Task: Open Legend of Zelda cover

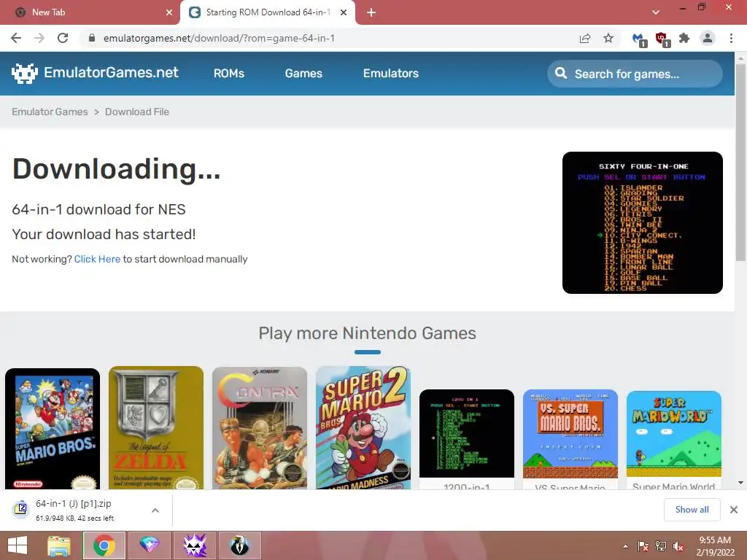Action: pos(156,427)
